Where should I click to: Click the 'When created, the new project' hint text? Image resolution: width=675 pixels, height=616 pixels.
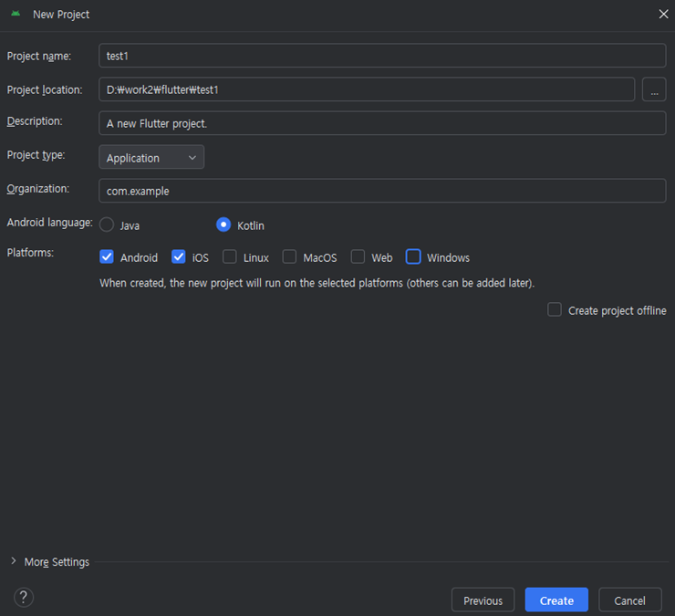click(x=317, y=283)
